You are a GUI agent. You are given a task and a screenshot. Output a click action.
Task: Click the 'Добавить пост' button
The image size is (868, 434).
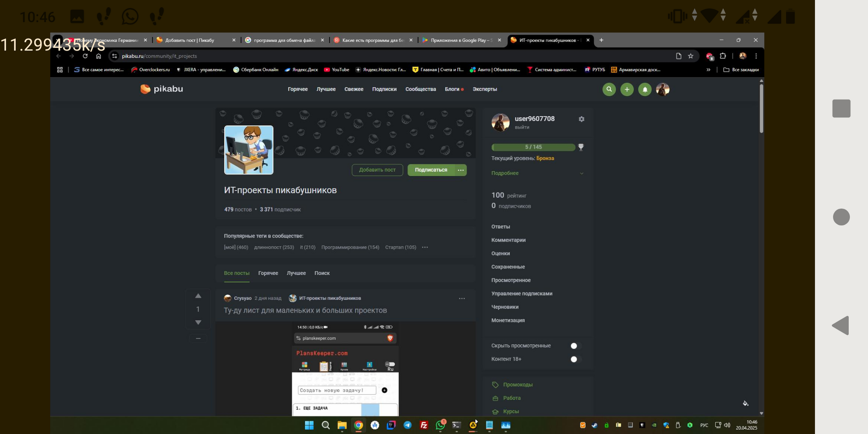[377, 170]
